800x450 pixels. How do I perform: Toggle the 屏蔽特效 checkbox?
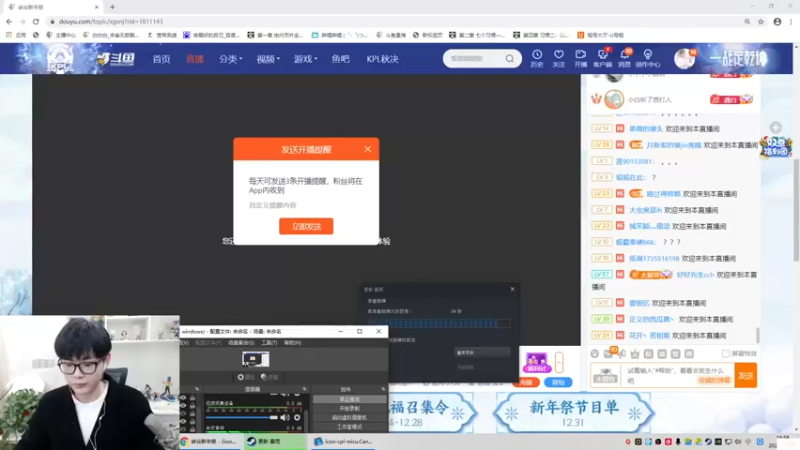[x=726, y=353]
